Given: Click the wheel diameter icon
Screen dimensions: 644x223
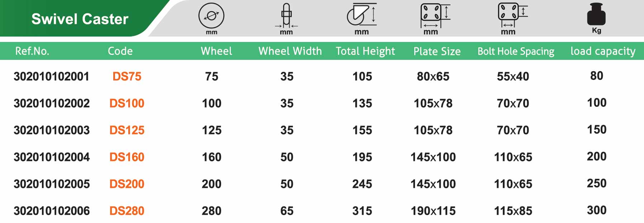Looking at the screenshot, I should [211, 16].
